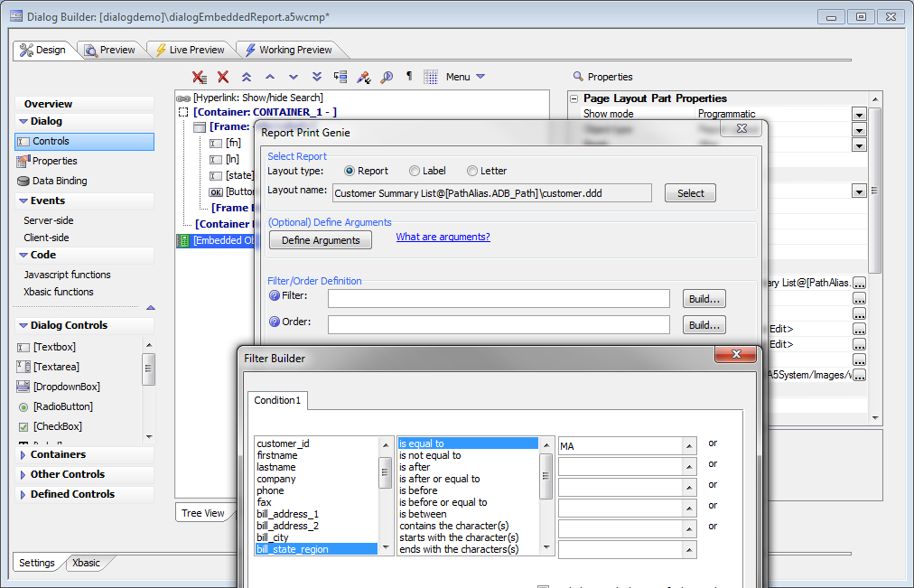Select the Letter layout type radio
This screenshot has height=588, width=914.
click(472, 171)
